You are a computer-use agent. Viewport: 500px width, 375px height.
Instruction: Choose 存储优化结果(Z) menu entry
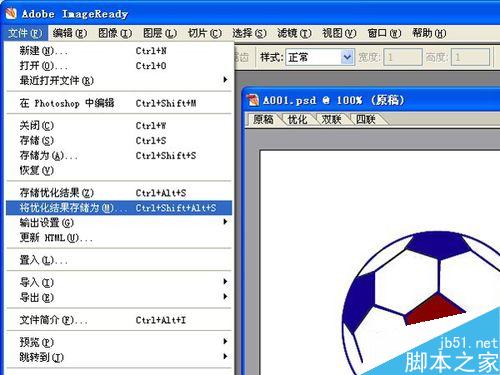point(119,193)
